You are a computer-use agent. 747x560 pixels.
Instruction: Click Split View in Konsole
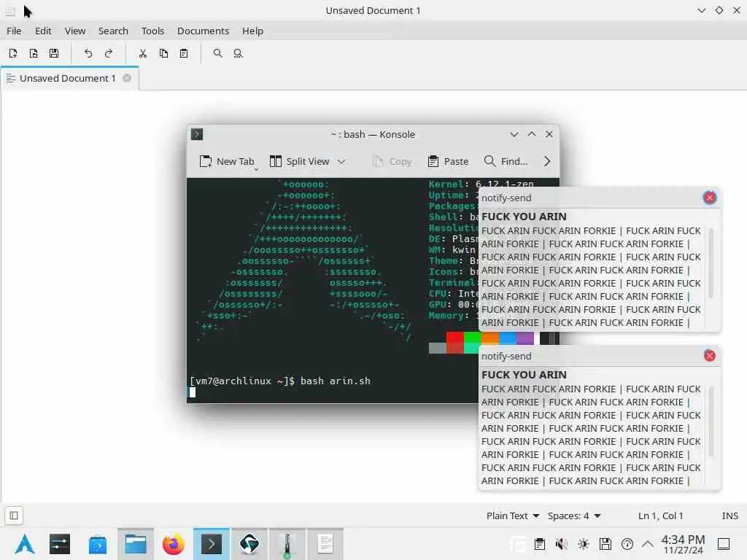point(300,161)
